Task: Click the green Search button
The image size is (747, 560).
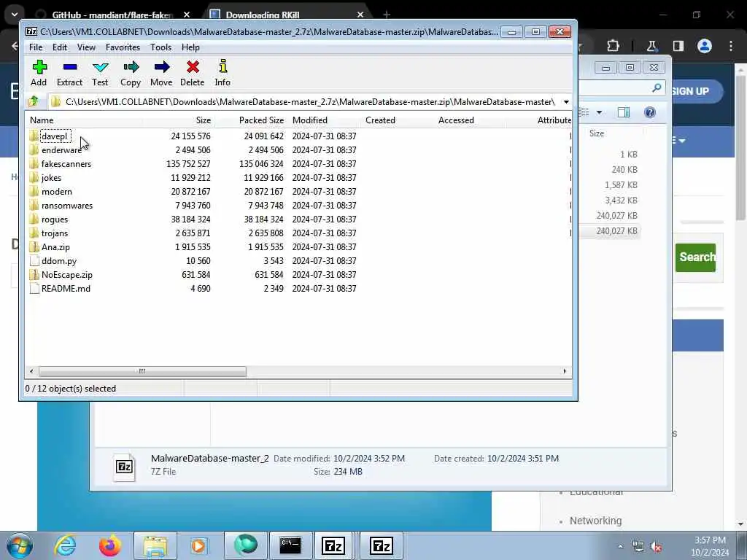Action: click(x=695, y=257)
